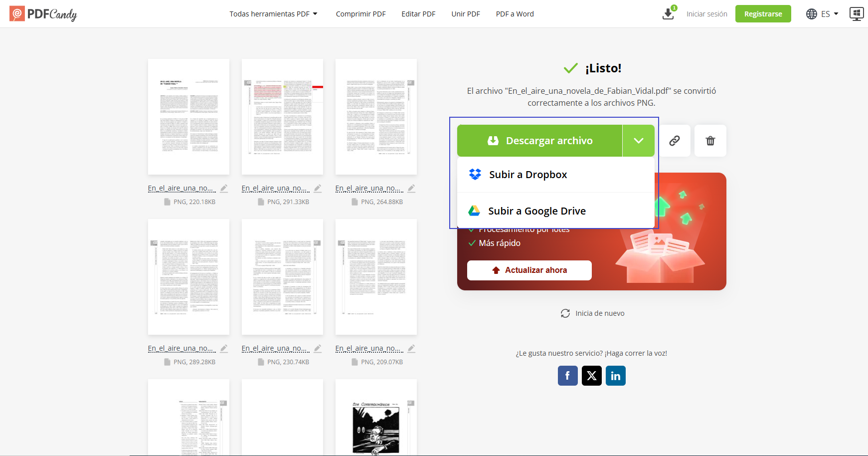The image size is (868, 456).
Task: Delete the file with the trash icon
Action: [710, 141]
